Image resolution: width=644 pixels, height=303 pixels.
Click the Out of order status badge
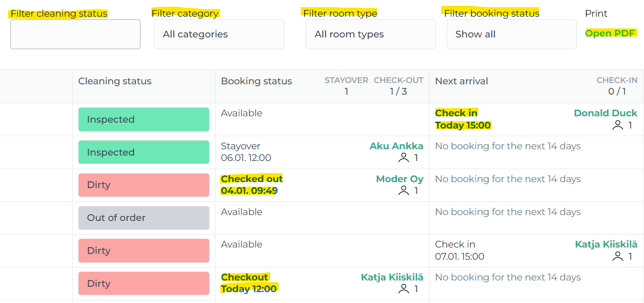tap(144, 218)
